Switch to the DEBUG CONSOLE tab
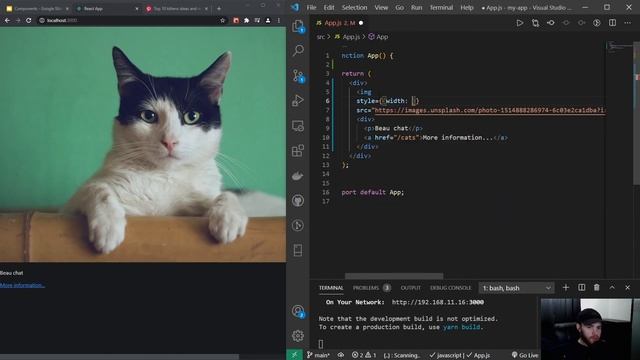 click(x=451, y=288)
